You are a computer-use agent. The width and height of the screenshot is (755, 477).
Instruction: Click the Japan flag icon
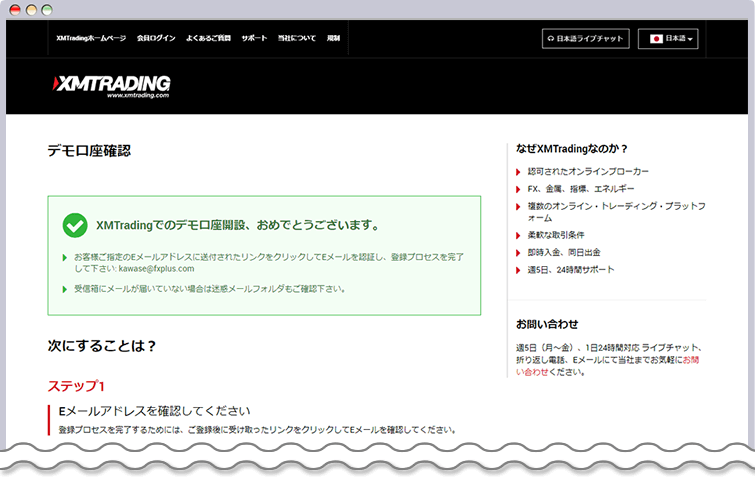[656, 39]
